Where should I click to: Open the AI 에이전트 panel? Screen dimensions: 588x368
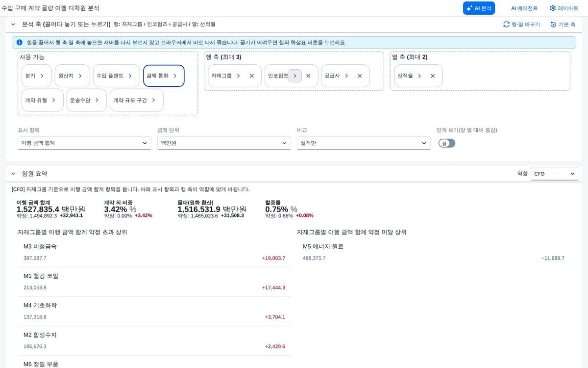click(524, 8)
